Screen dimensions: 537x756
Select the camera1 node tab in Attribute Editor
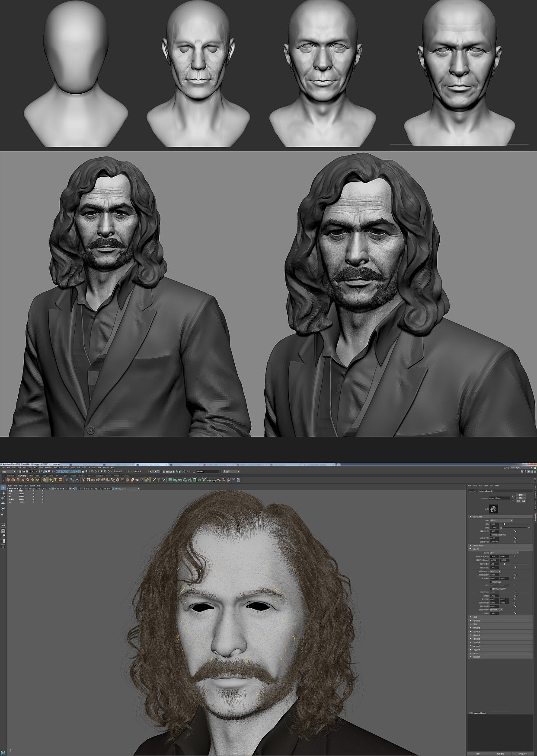473,491
